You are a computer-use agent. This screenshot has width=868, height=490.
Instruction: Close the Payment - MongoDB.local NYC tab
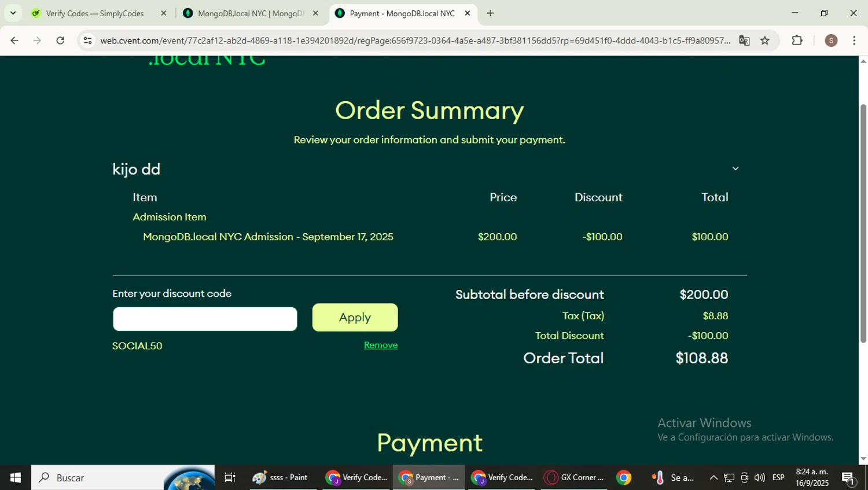tap(468, 13)
